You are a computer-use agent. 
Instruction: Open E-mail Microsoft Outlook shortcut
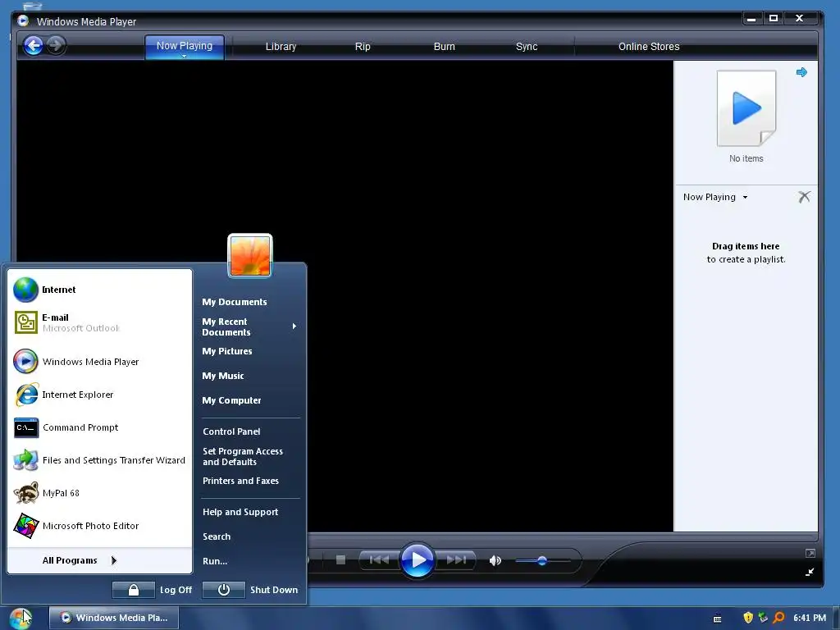pos(100,322)
